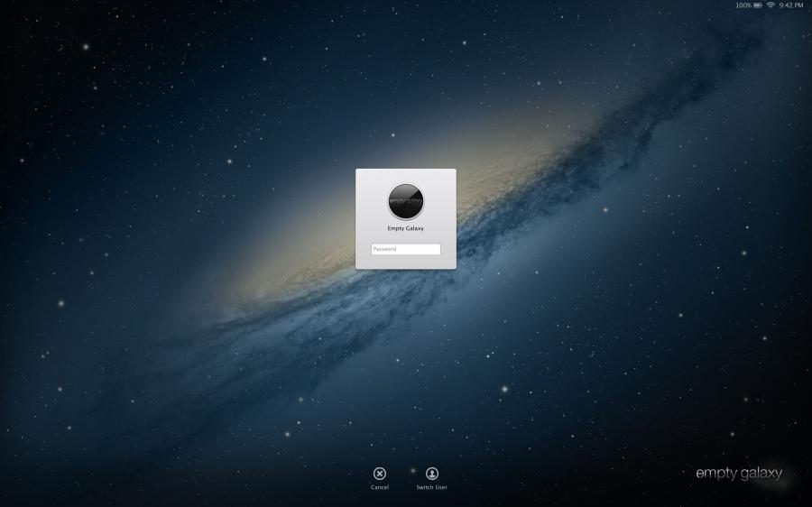Click the battery icon in the status bar
Screen dimensions: 812x507
758,5
